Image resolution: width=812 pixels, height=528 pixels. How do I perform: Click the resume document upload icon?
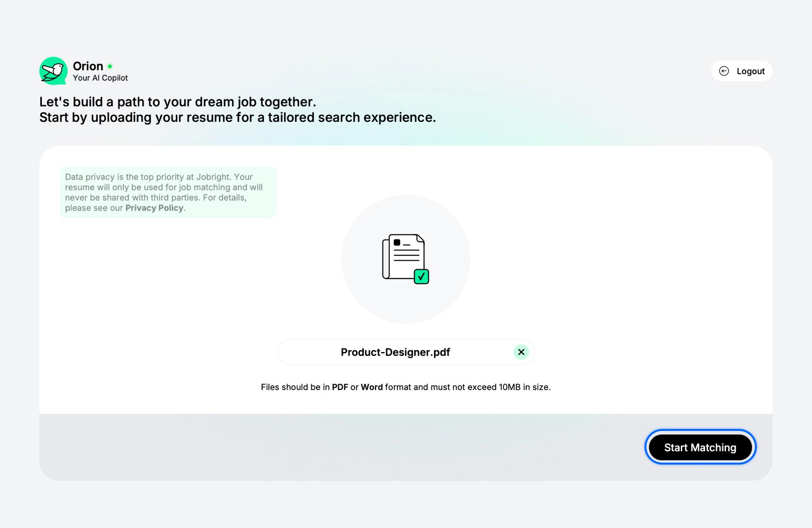click(406, 258)
